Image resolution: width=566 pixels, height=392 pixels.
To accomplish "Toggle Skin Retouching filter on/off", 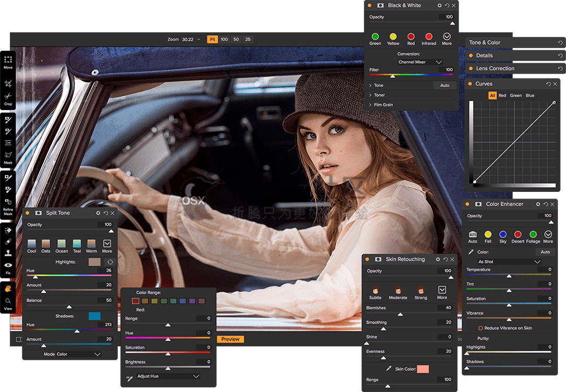I will (x=367, y=260).
